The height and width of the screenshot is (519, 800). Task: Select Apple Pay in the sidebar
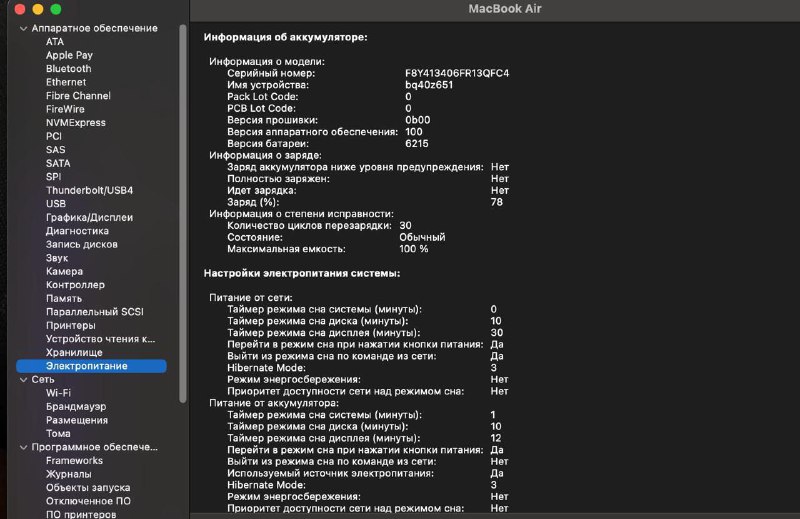coord(69,55)
